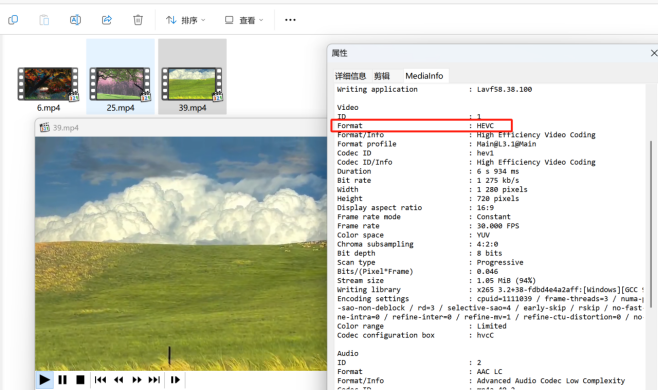
Task: Switch to the 剪辑 tab
Action: tap(381, 76)
